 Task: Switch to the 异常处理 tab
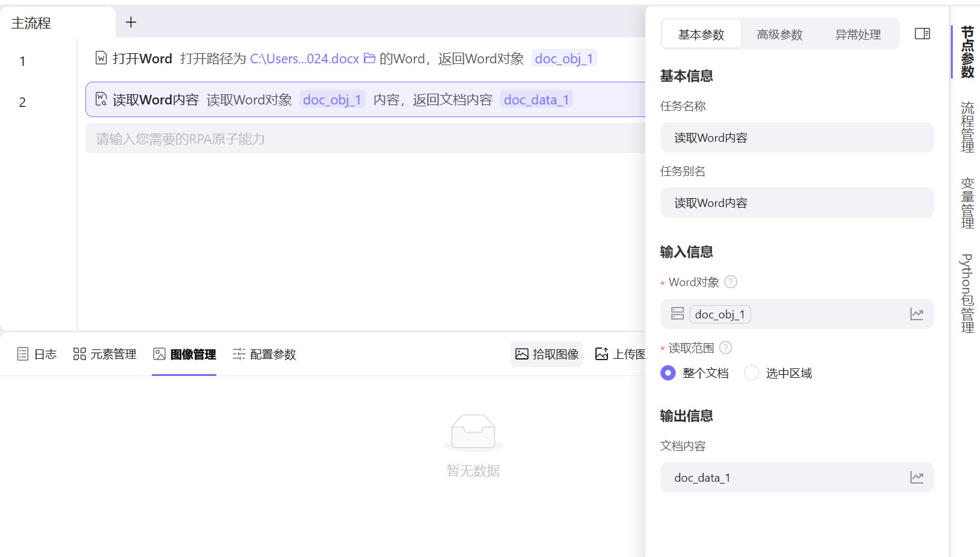point(858,35)
